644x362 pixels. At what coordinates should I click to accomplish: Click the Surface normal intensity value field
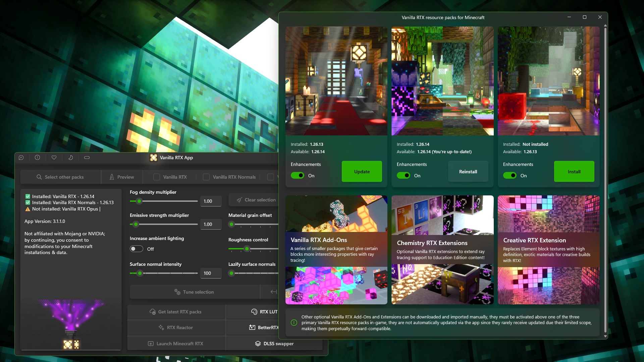pos(211,273)
